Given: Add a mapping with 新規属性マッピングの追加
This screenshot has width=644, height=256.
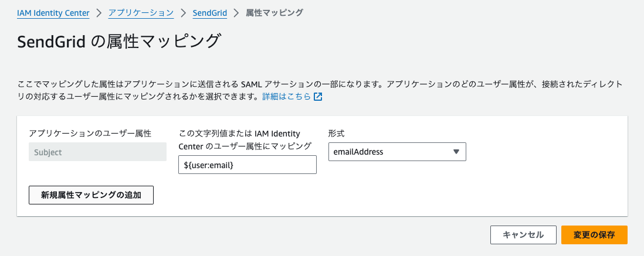Looking at the screenshot, I should tap(91, 195).
